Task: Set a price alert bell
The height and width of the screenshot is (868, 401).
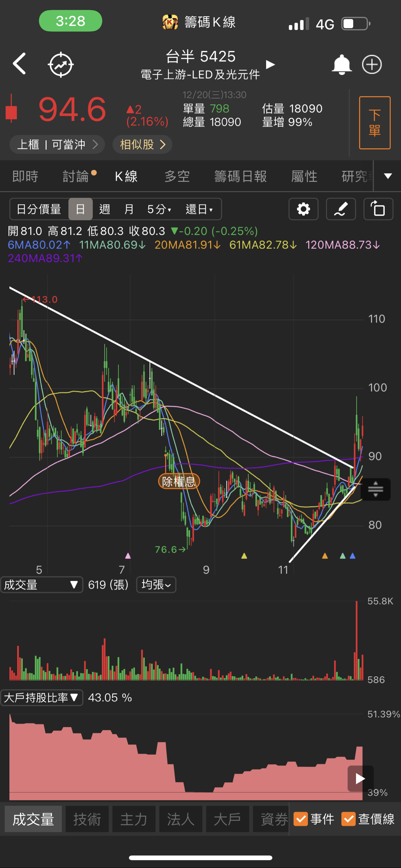Action: (342, 64)
